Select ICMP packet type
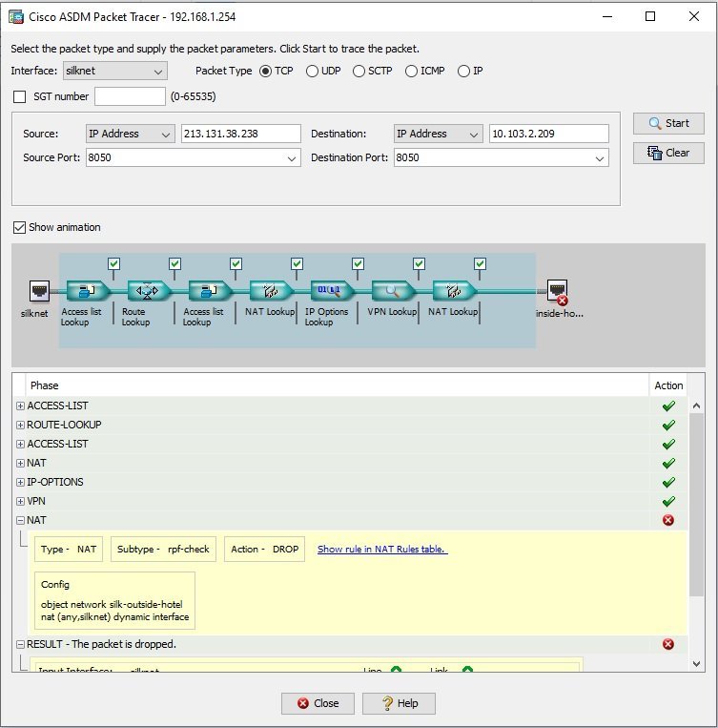 pos(411,71)
